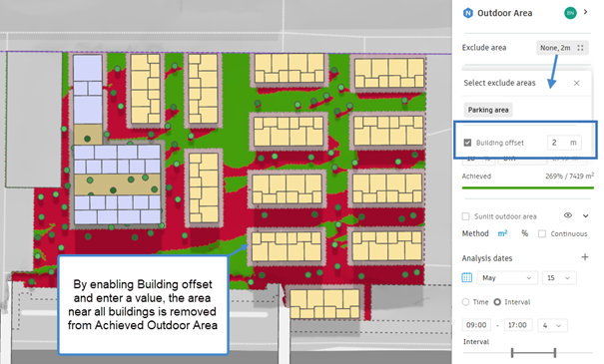604x364 pixels.
Task: Click the Building offset value field
Action: click(564, 143)
